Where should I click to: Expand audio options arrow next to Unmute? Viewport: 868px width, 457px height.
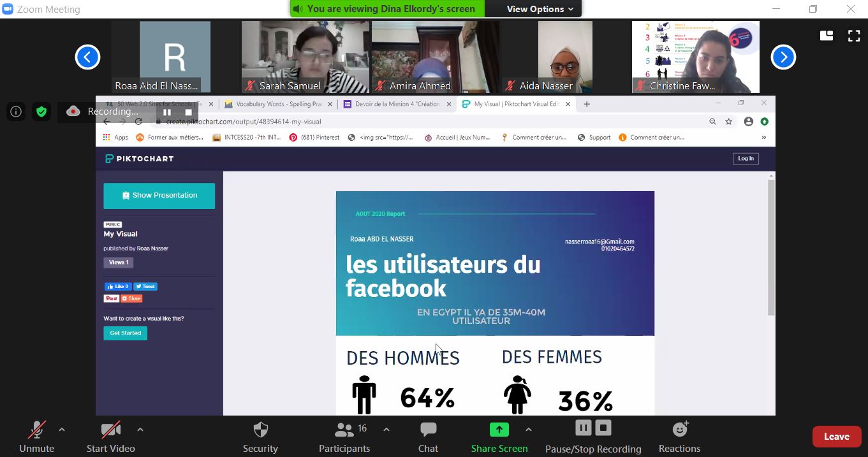(x=62, y=430)
